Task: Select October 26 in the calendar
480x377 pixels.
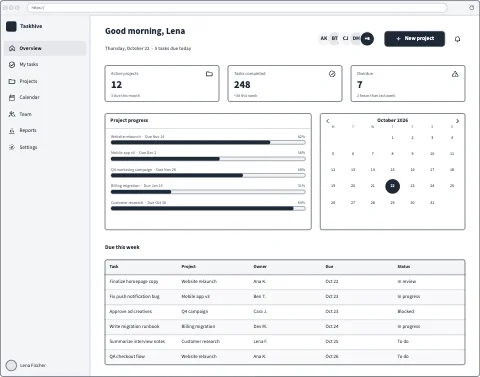Action: click(333, 202)
